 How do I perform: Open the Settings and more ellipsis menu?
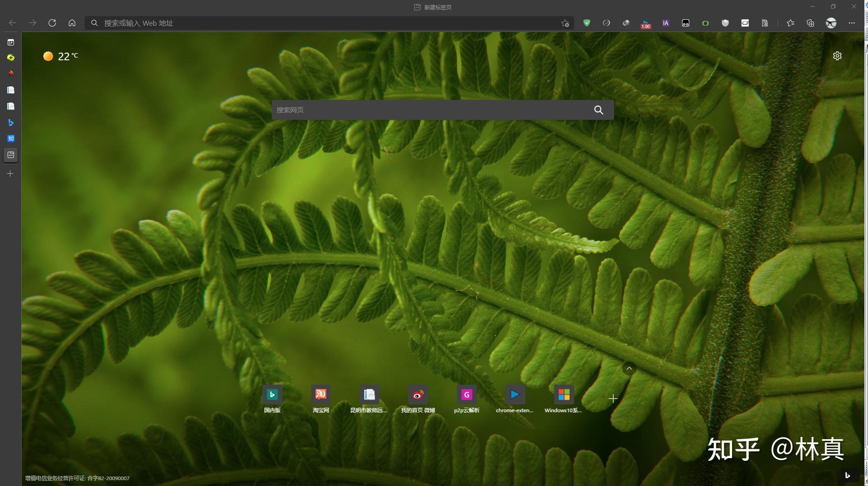[852, 23]
